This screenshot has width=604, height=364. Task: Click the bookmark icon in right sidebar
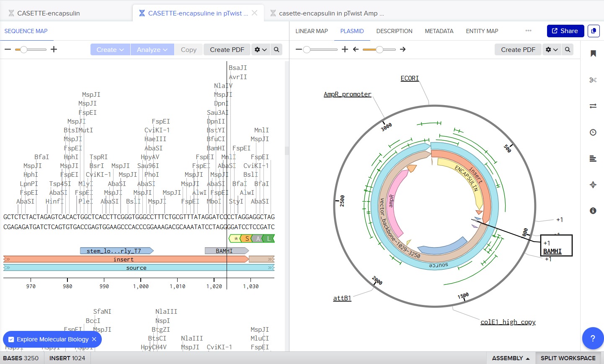[x=593, y=54]
